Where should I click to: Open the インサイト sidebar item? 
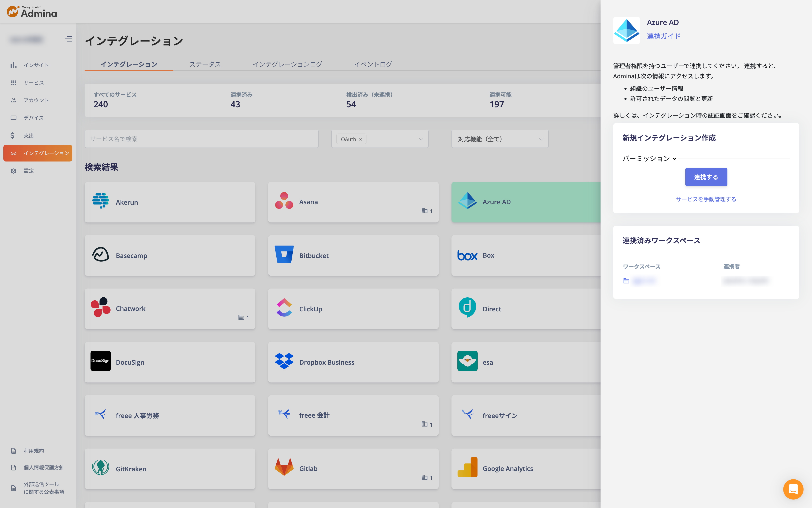tap(36, 65)
